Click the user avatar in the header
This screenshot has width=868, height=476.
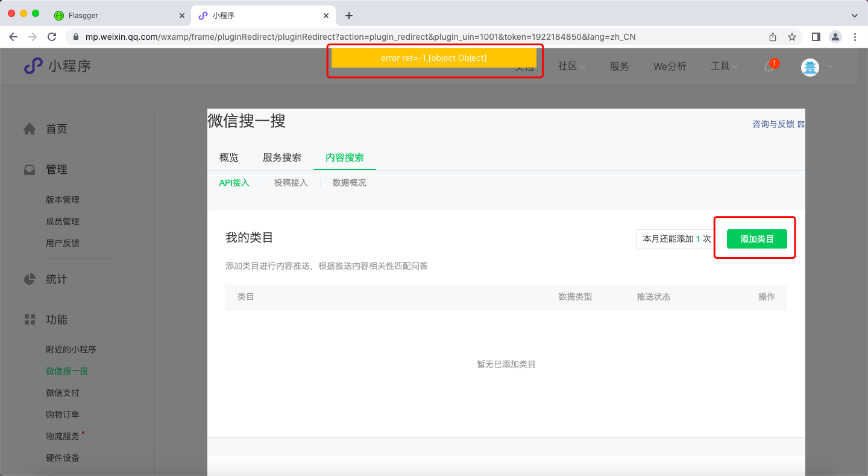click(810, 67)
